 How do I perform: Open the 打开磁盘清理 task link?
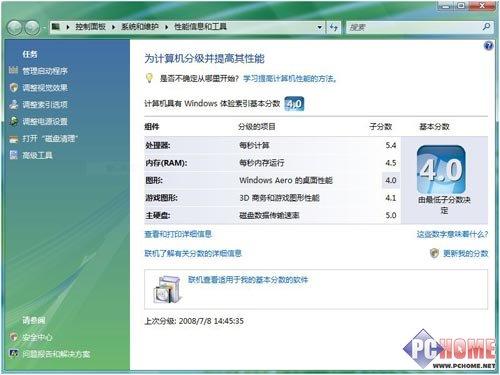point(50,138)
